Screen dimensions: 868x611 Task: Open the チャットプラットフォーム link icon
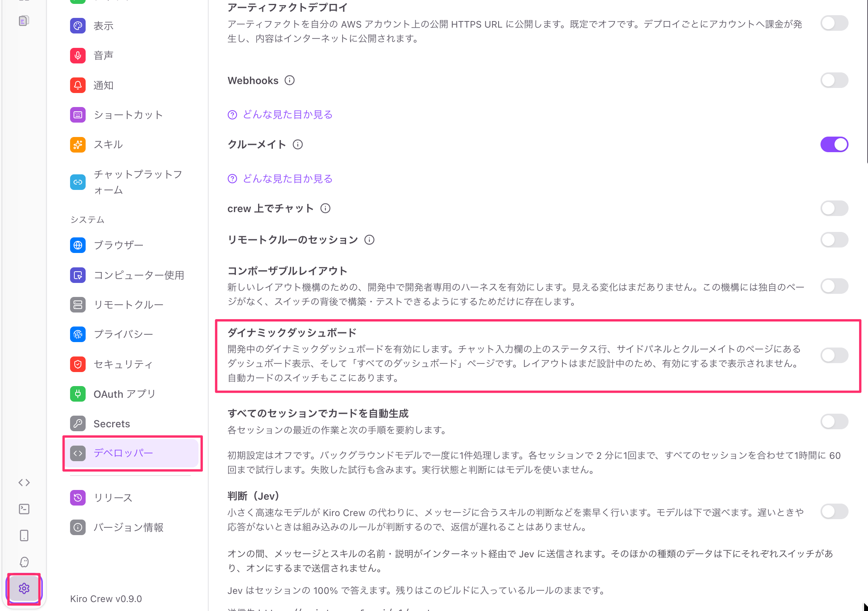tap(78, 182)
